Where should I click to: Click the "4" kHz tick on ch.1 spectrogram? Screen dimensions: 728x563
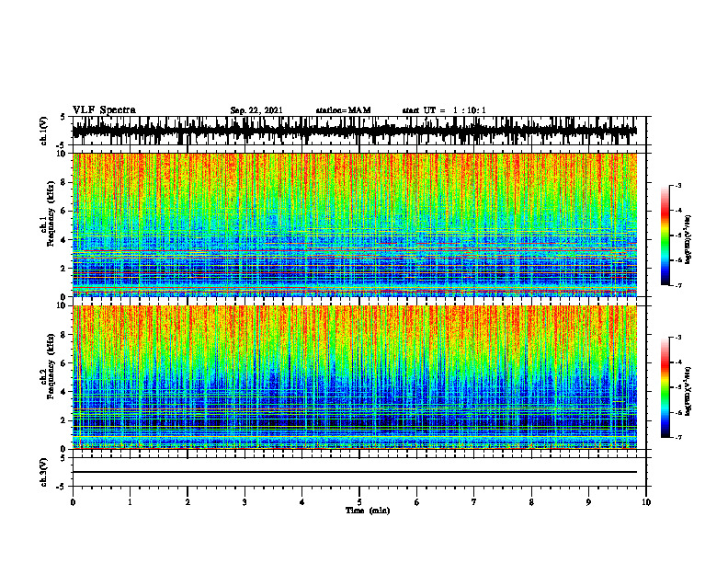point(64,240)
